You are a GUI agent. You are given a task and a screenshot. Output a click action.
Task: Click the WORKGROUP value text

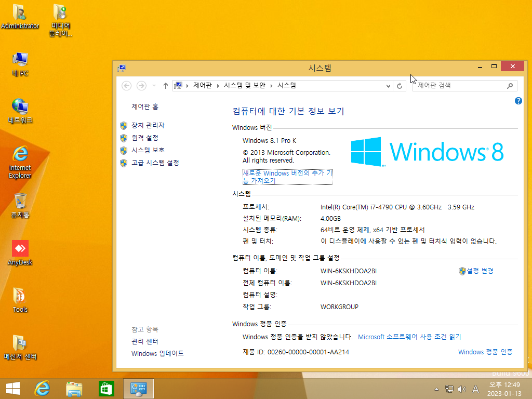pyautogui.click(x=339, y=307)
